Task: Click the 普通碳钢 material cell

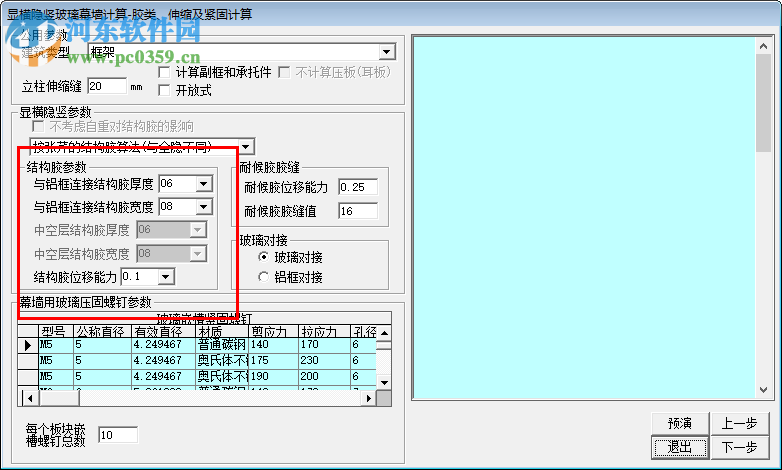Action: coord(221,345)
